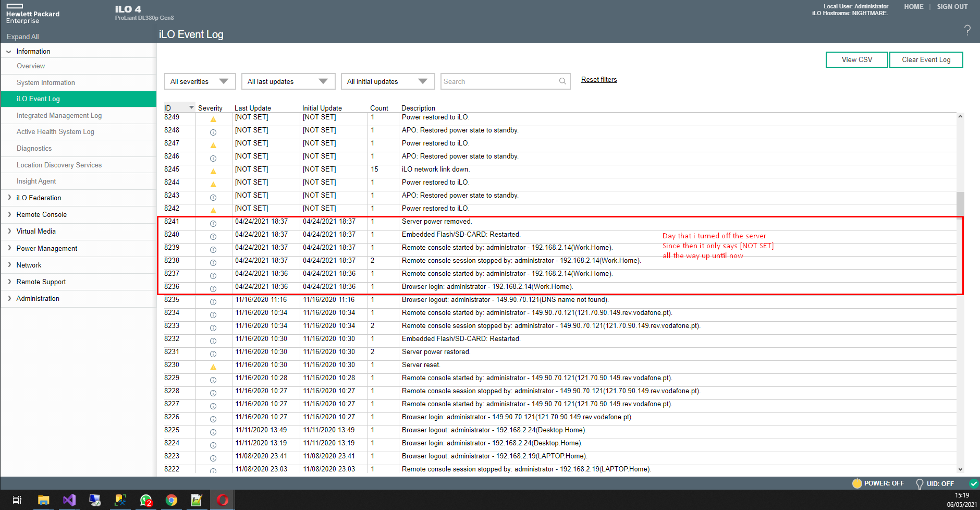Sort by the Description column header
Viewport: 980px width, 510px height.
coord(418,108)
